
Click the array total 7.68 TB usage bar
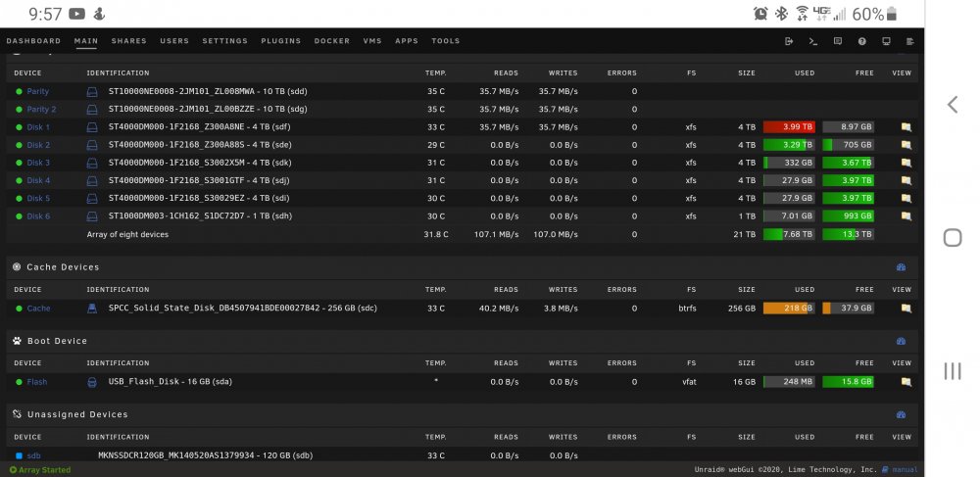pos(789,235)
